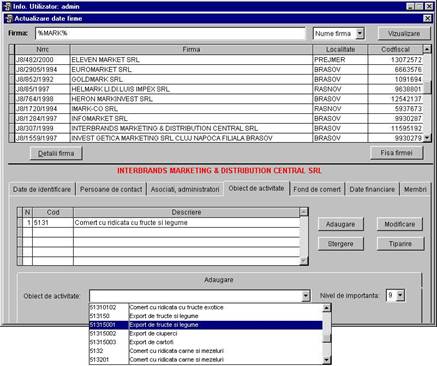Select the INFOMARKET SRL row
437x366 pixels.
218,118
